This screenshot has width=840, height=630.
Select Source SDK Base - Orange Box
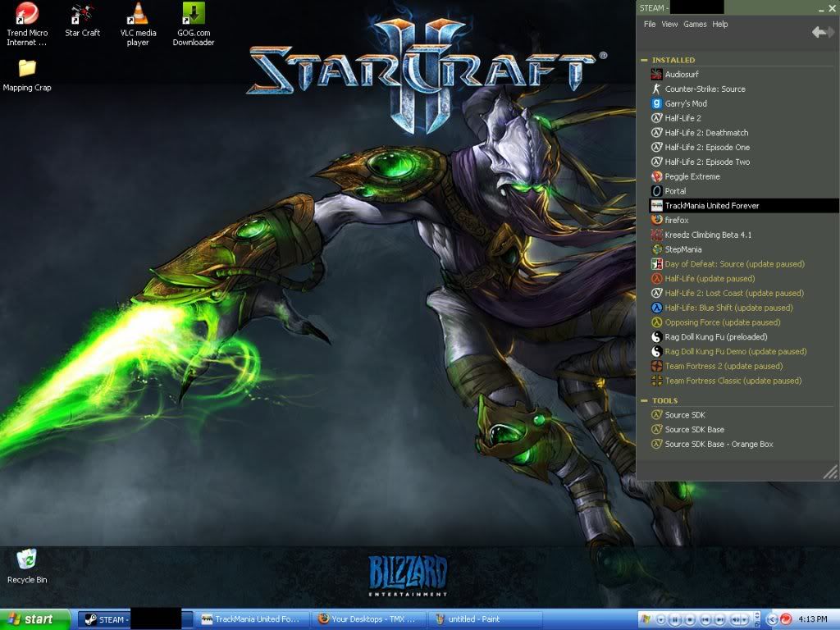click(x=712, y=444)
